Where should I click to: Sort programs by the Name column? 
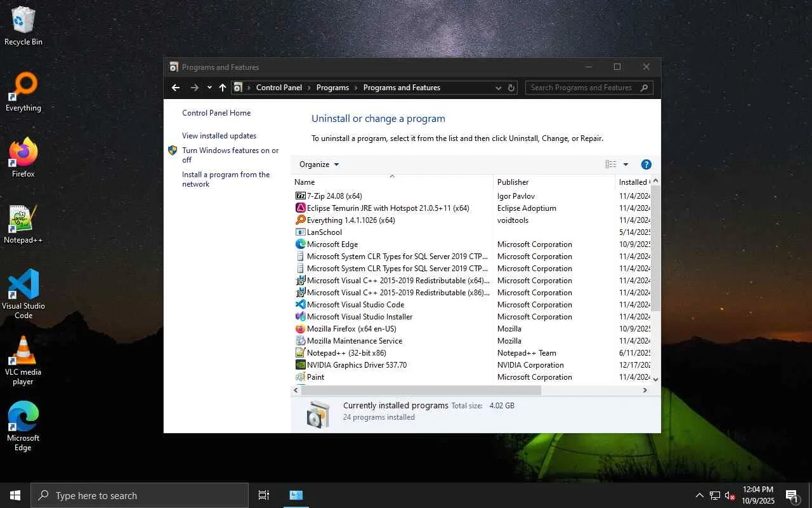coord(391,182)
